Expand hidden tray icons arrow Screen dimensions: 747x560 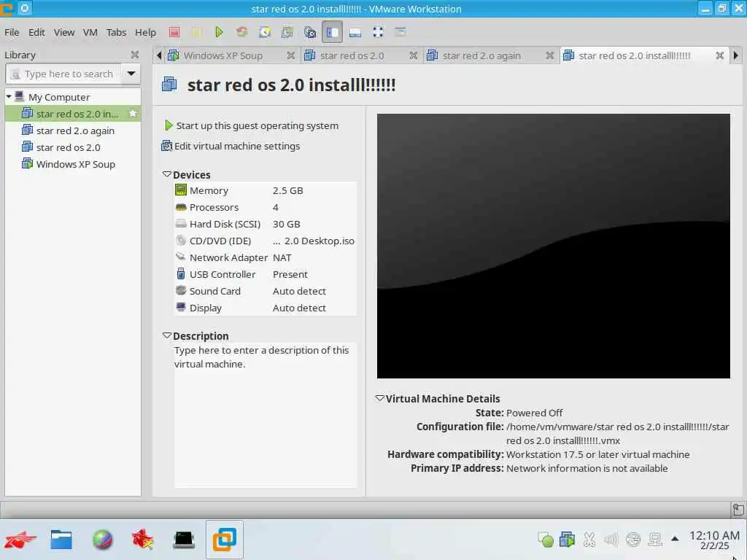tap(675, 539)
